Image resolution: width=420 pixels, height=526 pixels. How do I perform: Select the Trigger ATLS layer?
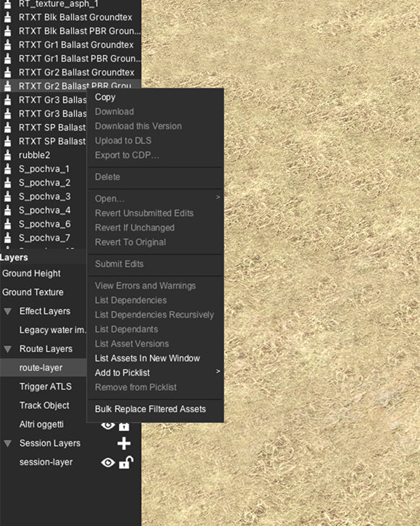point(44,387)
